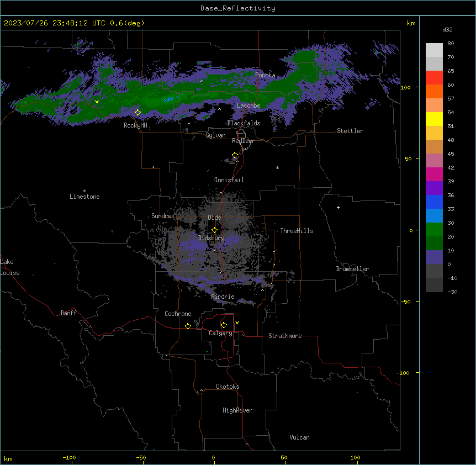Select the Drumheller city label
This screenshot has height=465, width=476.
tap(352, 269)
